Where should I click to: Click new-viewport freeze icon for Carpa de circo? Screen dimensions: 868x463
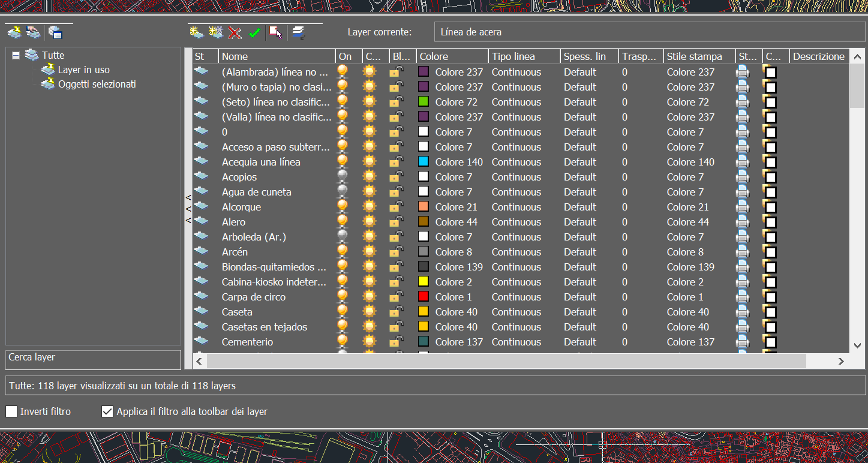pyautogui.click(x=770, y=296)
